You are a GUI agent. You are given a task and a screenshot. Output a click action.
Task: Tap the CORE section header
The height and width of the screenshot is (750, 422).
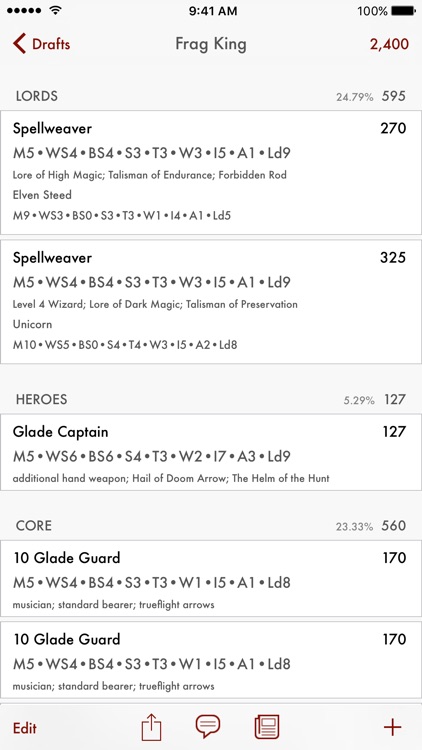[x=33, y=526]
